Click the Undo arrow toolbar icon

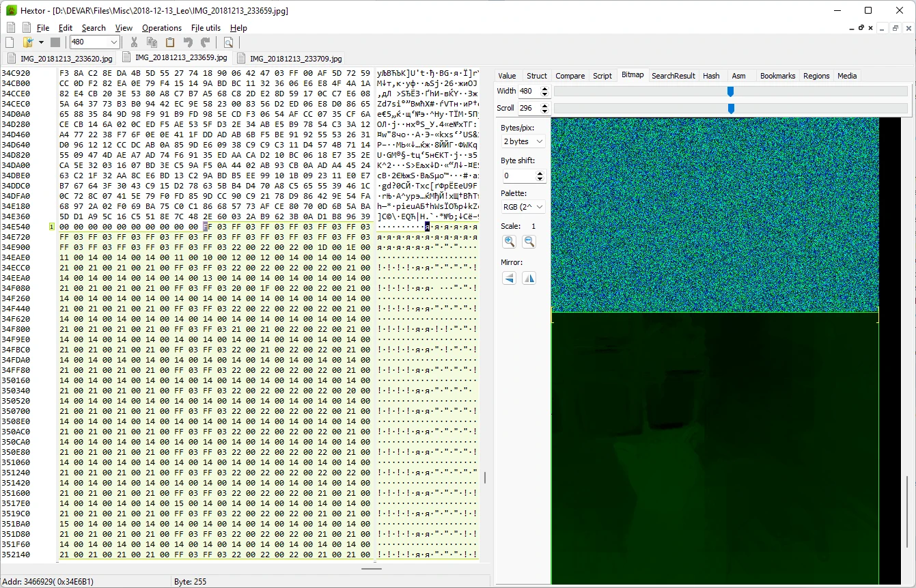188,42
